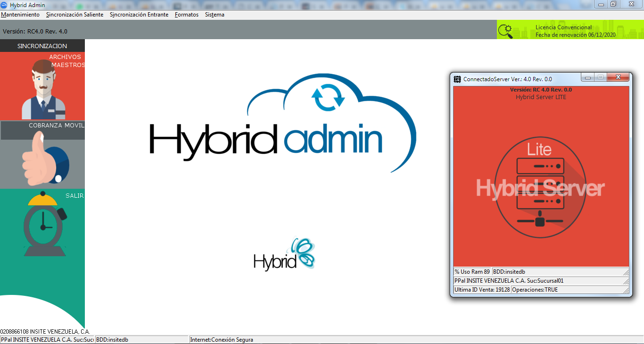The image size is (644, 344).
Task: Click the ConnectadoServer window title icon
Action: point(457,79)
